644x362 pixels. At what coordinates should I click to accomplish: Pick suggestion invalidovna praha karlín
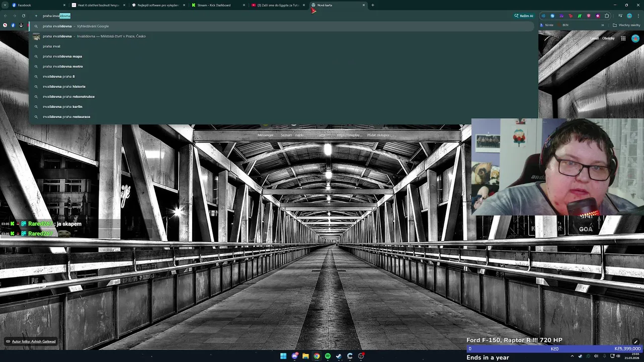[x=282, y=107]
